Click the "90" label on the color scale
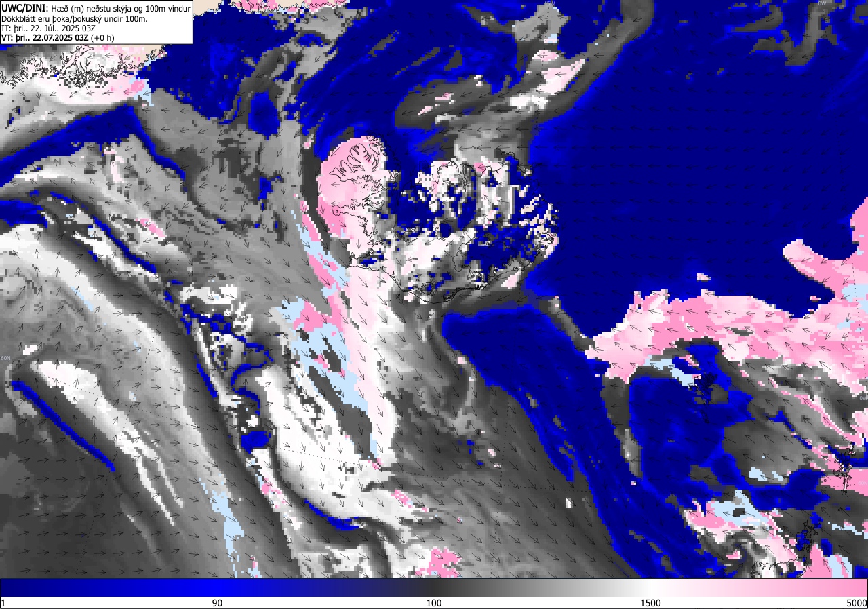The image size is (868, 609). click(217, 603)
